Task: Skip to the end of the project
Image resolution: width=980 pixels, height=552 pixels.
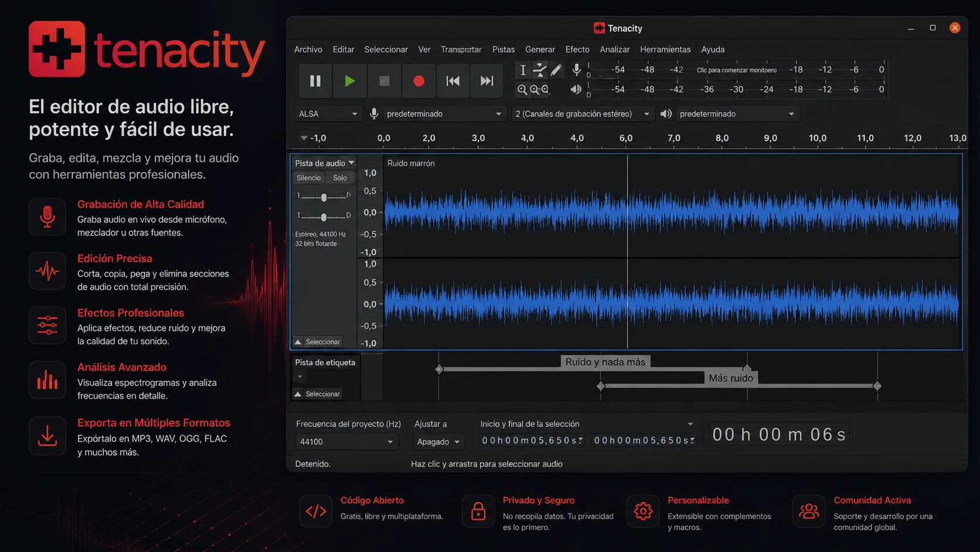Action: pyautogui.click(x=486, y=81)
